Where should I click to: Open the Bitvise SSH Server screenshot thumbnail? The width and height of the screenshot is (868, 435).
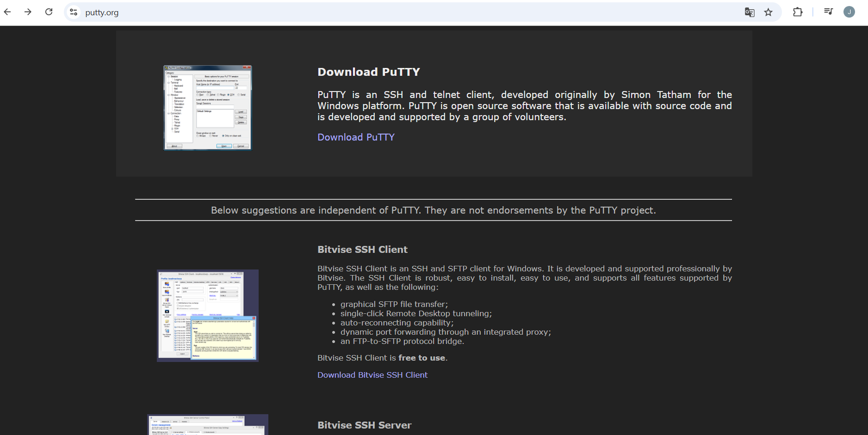click(208, 424)
